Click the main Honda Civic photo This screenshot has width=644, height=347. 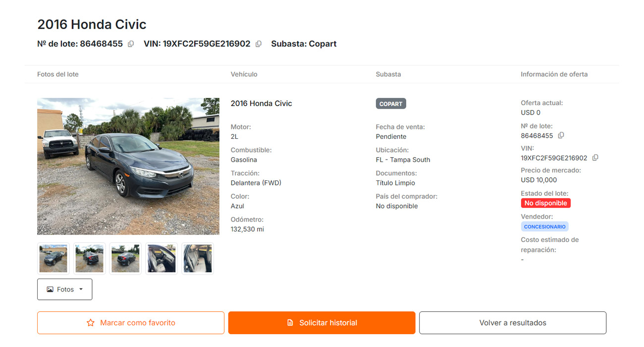point(128,166)
